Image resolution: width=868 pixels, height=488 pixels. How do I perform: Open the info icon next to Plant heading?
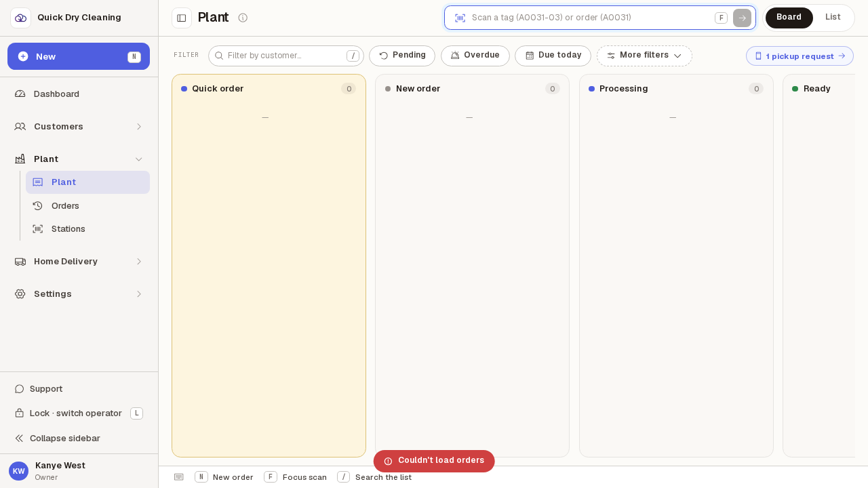point(243,18)
